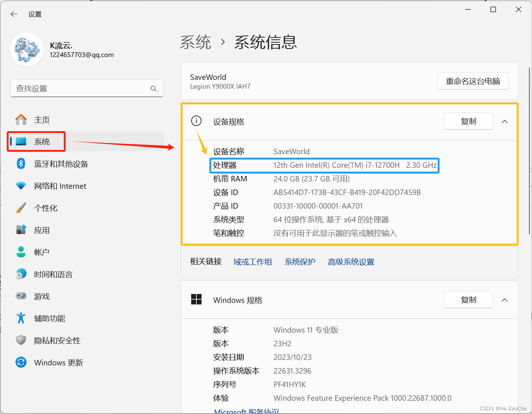
Task: Click the vertical scrollbar on the right
Action: 529,150
